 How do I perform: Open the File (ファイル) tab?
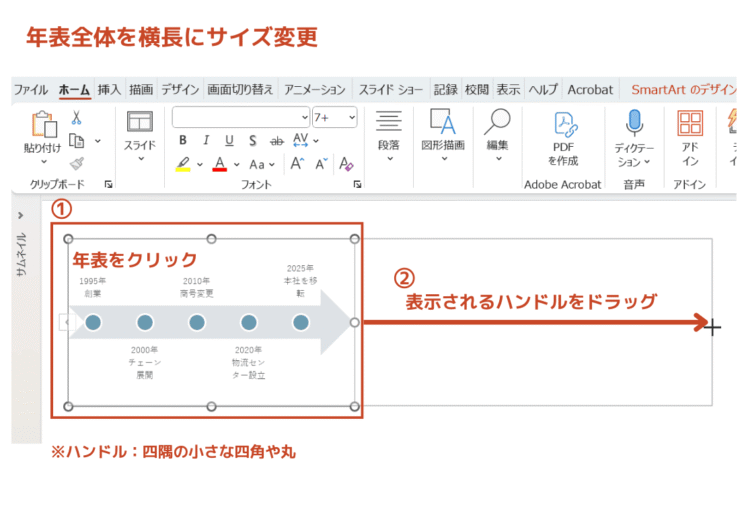pos(31,90)
